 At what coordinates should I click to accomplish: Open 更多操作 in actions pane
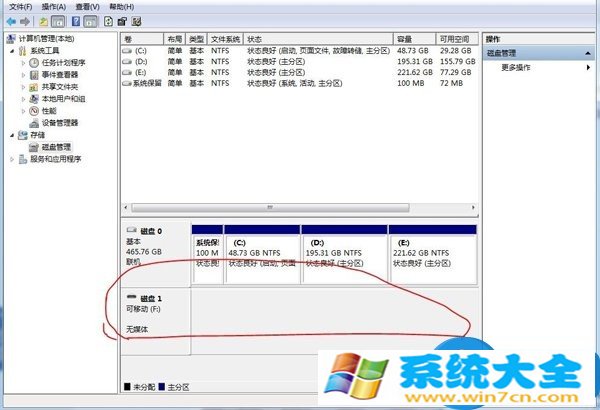516,68
